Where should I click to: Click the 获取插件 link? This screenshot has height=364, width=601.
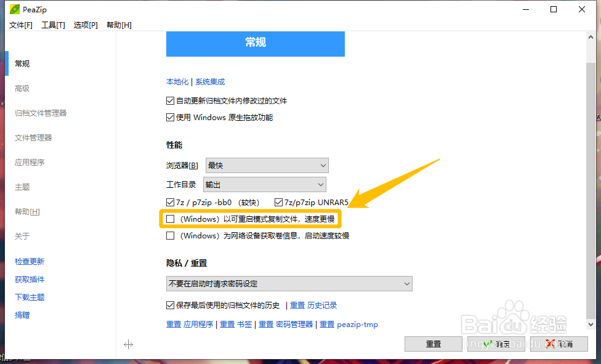[x=30, y=280]
